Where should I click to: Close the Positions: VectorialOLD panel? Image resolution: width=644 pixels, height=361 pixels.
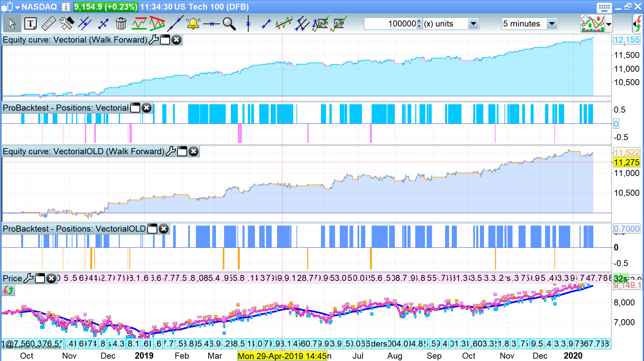(x=164, y=229)
